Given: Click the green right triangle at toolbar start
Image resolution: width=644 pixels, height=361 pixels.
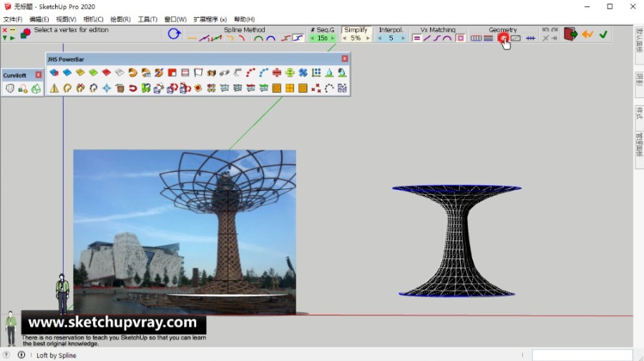Looking at the screenshot, I should coord(13,38).
